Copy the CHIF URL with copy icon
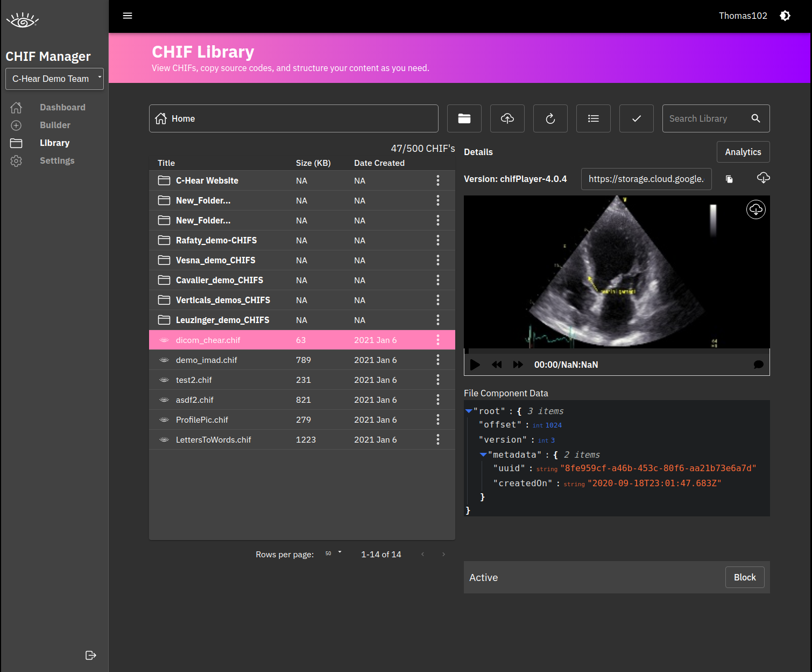812x672 pixels. coord(729,179)
